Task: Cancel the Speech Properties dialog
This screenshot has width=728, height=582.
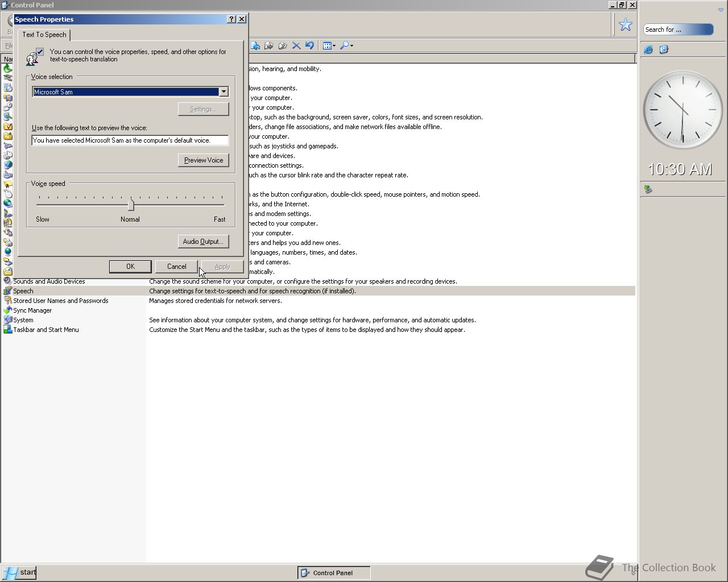Action: click(176, 267)
